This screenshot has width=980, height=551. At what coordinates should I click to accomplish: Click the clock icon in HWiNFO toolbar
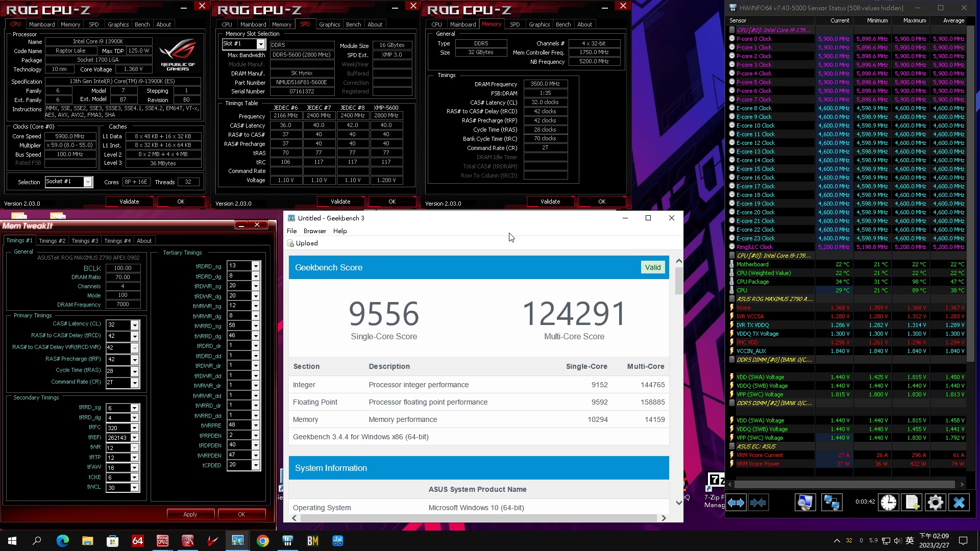pos(888,503)
